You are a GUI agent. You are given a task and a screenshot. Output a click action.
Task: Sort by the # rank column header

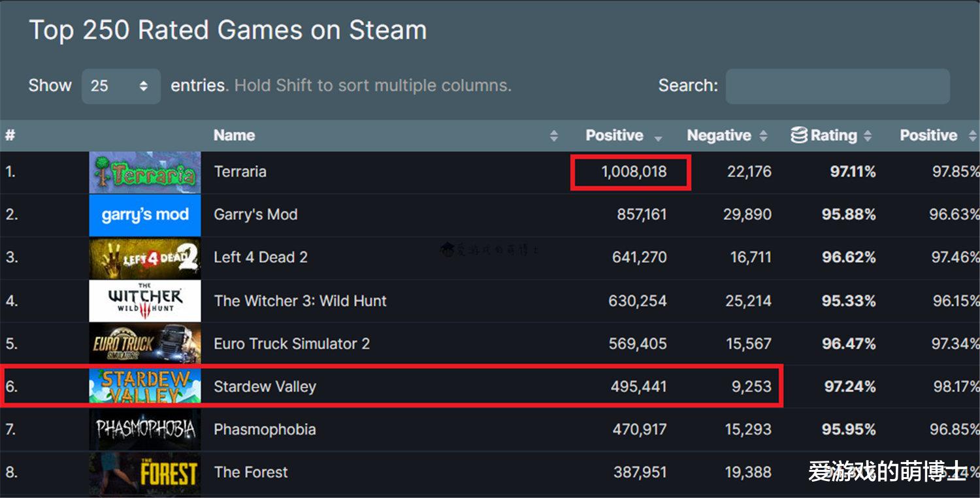[10, 136]
